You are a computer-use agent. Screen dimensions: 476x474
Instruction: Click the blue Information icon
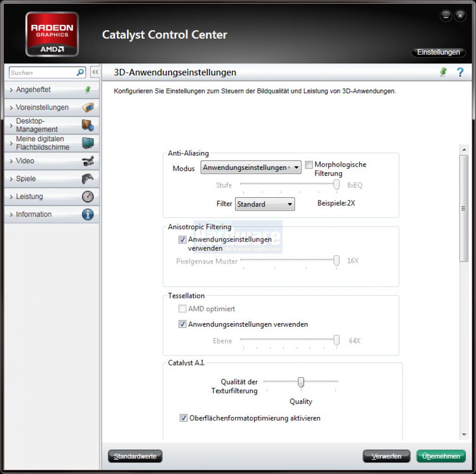(x=88, y=214)
